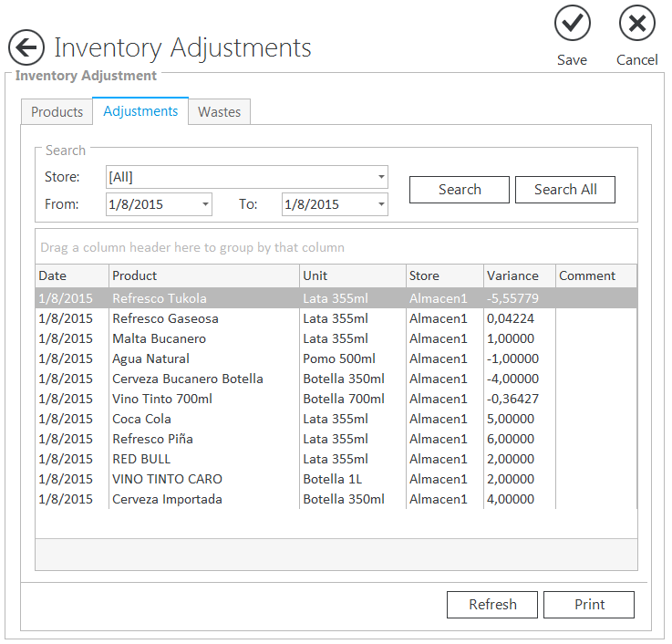Click the Product column header

pyautogui.click(x=204, y=275)
